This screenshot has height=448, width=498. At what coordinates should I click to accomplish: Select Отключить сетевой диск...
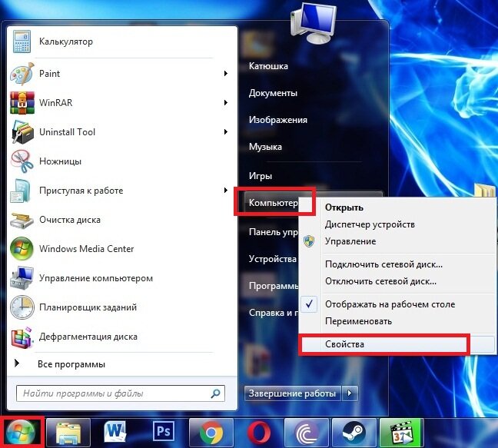(x=380, y=281)
